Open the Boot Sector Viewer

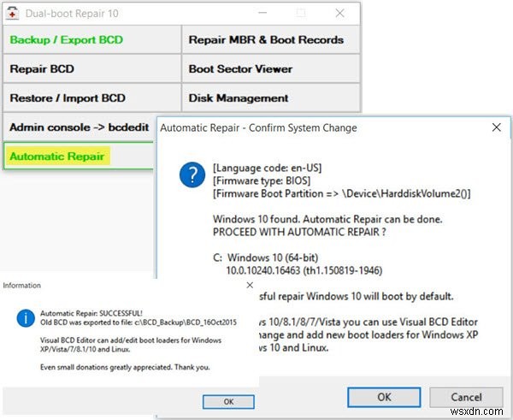click(271, 68)
